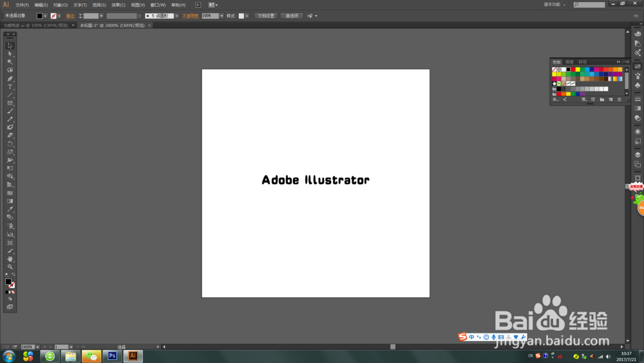The image size is (644, 363).
Task: Choose the None swatch with red slash
Action: [x=554, y=70]
